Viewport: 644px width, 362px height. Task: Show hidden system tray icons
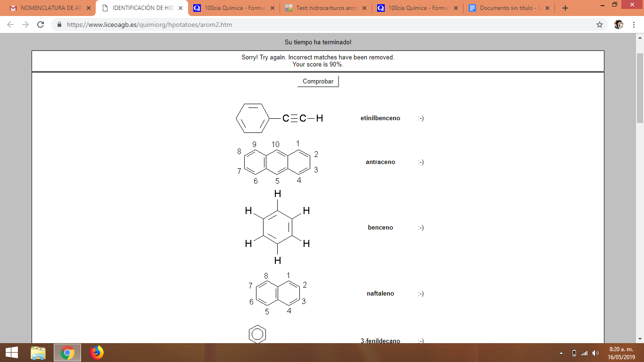[x=561, y=353]
